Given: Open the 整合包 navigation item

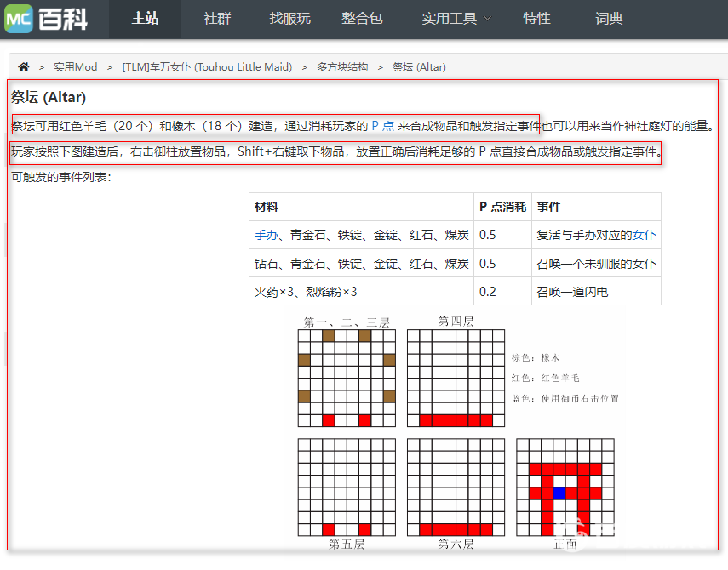Looking at the screenshot, I should click(x=362, y=19).
